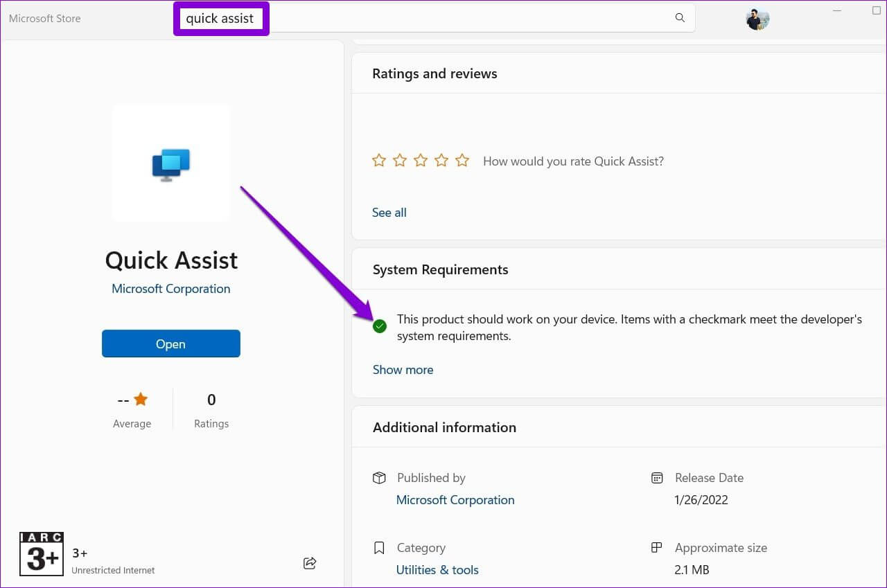This screenshot has width=887, height=588.
Task: Click the Microsoft Store title text
Action: click(x=45, y=19)
